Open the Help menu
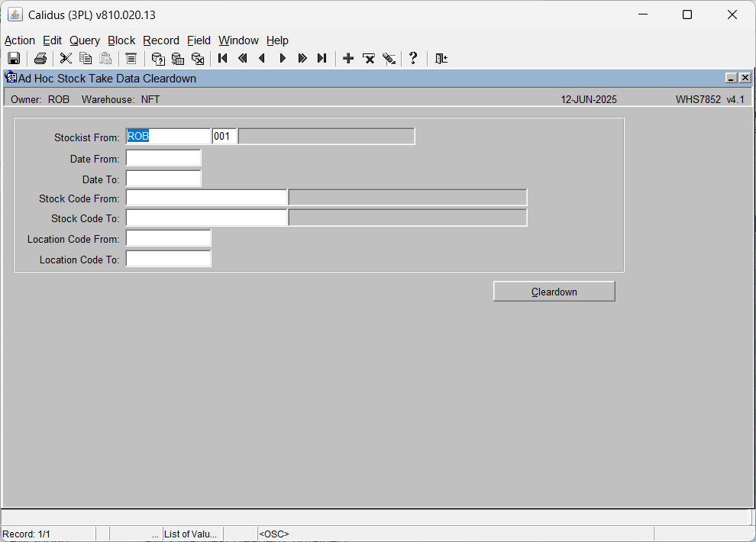 (x=277, y=40)
